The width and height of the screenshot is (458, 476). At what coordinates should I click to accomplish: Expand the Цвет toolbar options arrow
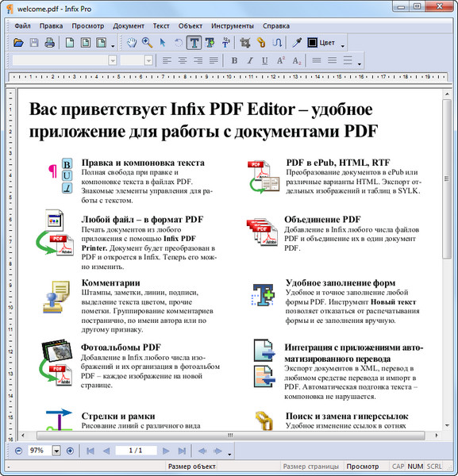pos(343,46)
